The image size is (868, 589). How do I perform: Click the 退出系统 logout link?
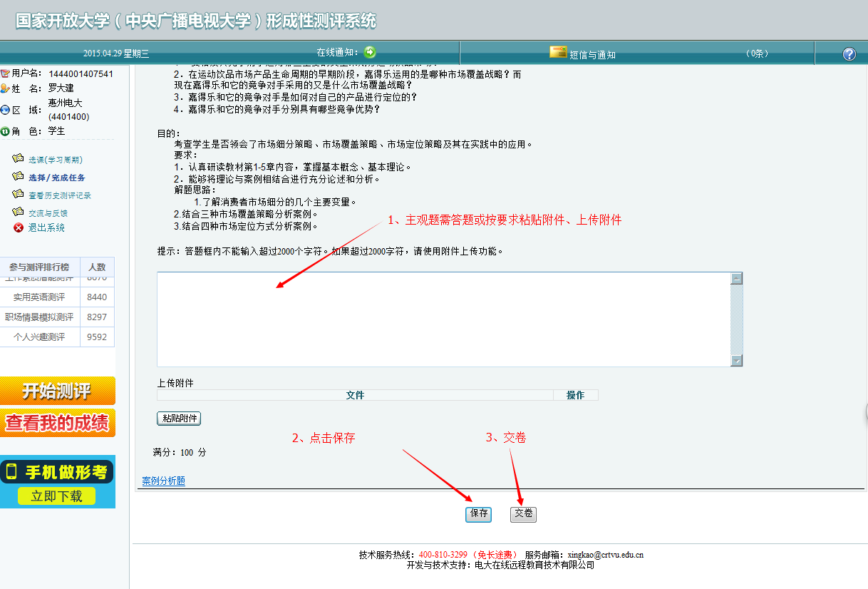click(46, 228)
